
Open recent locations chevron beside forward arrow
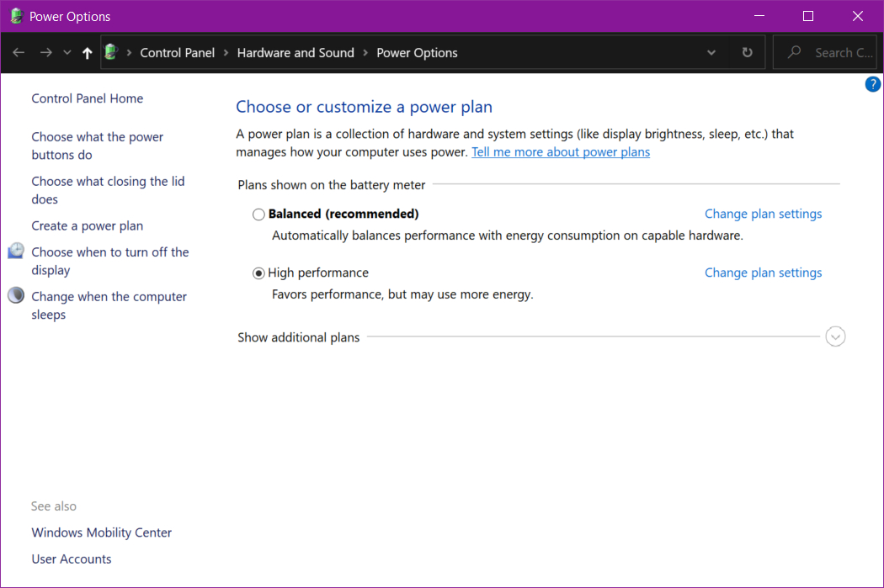[x=67, y=52]
